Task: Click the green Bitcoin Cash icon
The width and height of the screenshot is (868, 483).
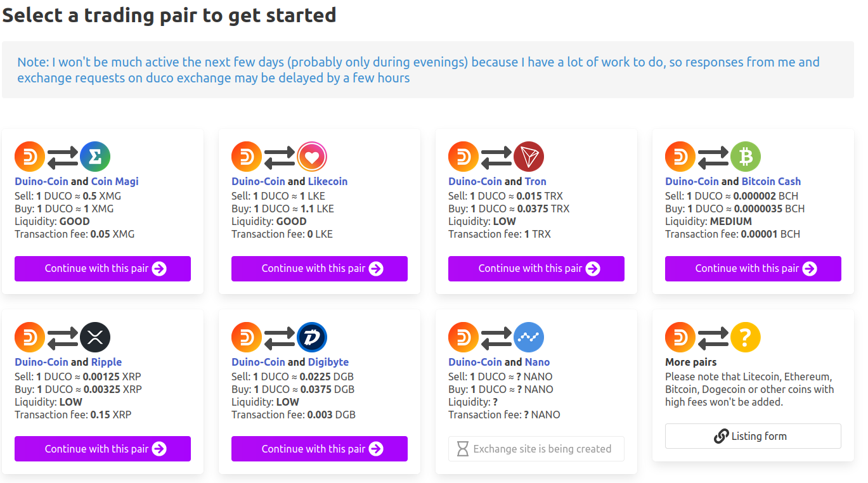Action: (x=746, y=157)
